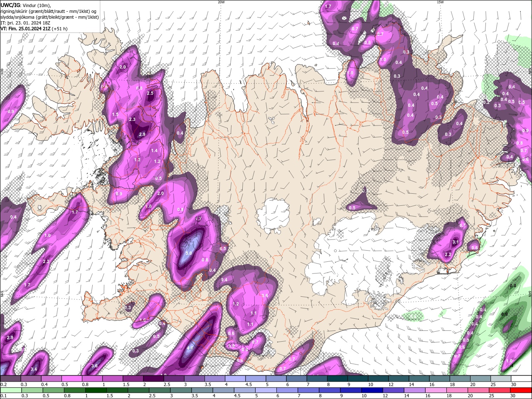Click the "2.3" snowfall value on the map
Viewport: 532px width, 399px height.
(x=132, y=119)
